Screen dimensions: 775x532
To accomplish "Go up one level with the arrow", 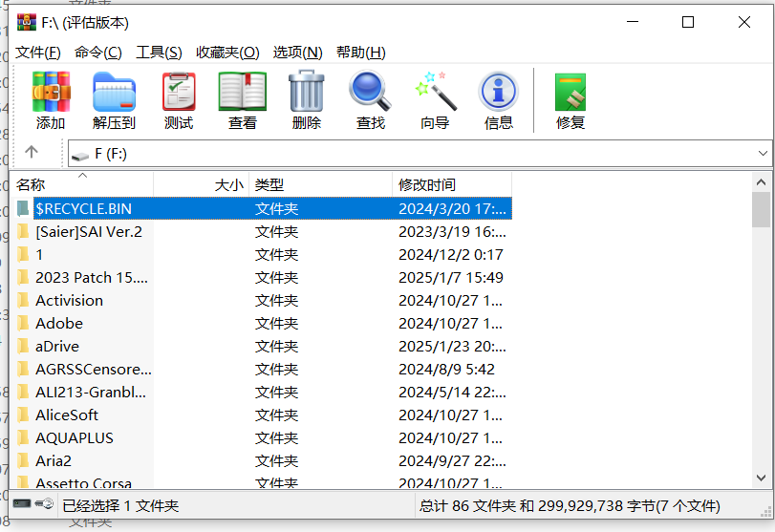I will pos(32,152).
